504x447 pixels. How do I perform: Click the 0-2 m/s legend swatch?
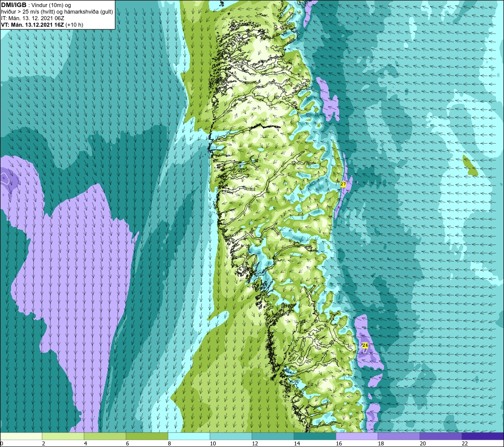tap(21, 436)
